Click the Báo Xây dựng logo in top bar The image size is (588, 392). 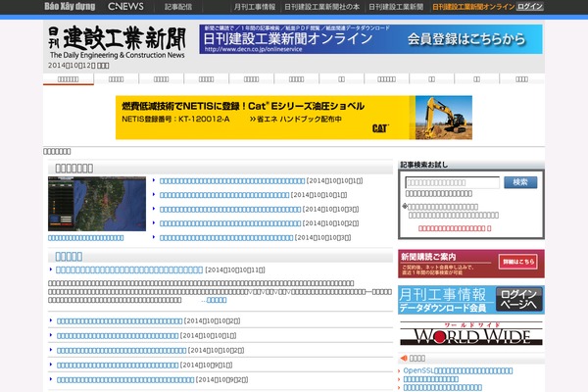coord(70,7)
